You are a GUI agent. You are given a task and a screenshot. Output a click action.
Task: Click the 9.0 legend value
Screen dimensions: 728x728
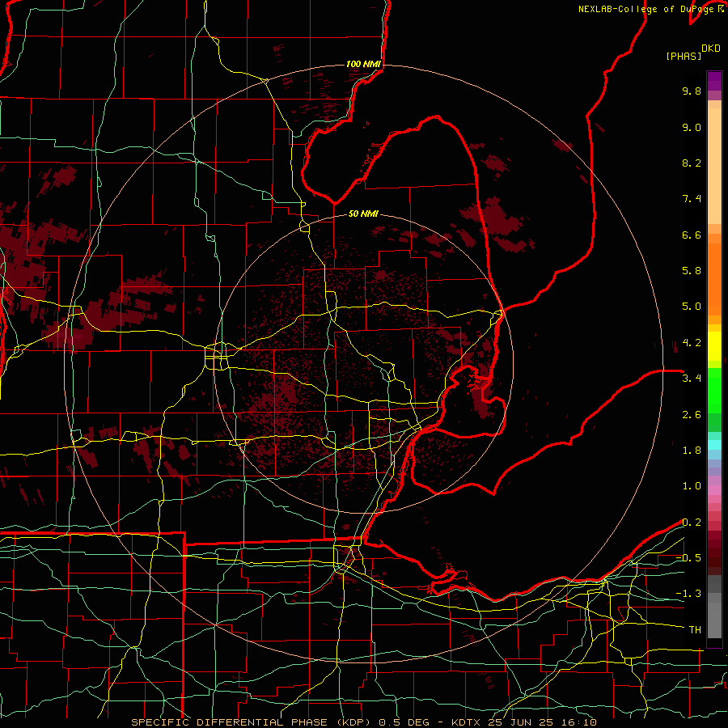pos(692,127)
